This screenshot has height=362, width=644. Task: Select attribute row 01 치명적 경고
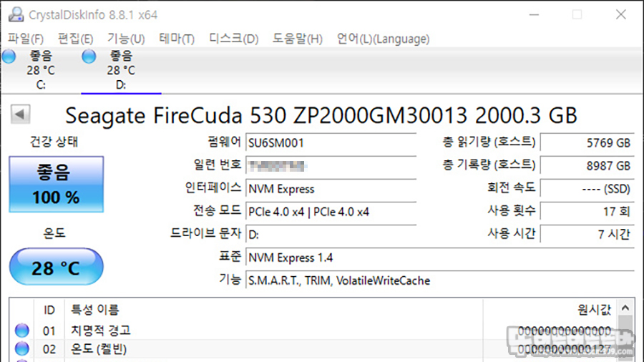click(x=313, y=331)
